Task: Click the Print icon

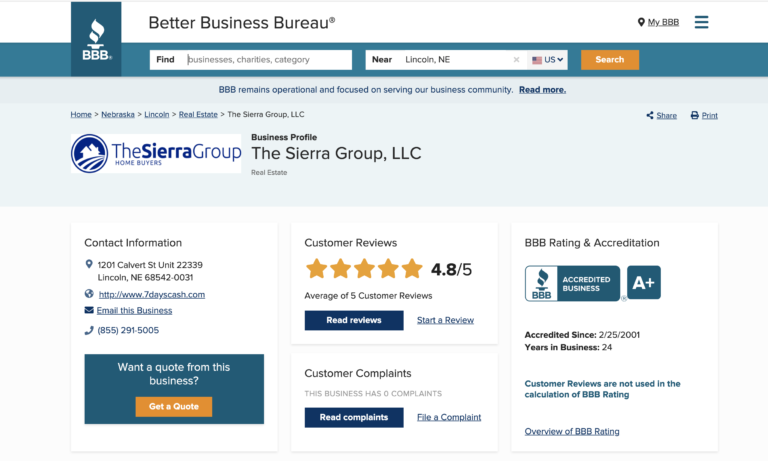Action: point(695,116)
